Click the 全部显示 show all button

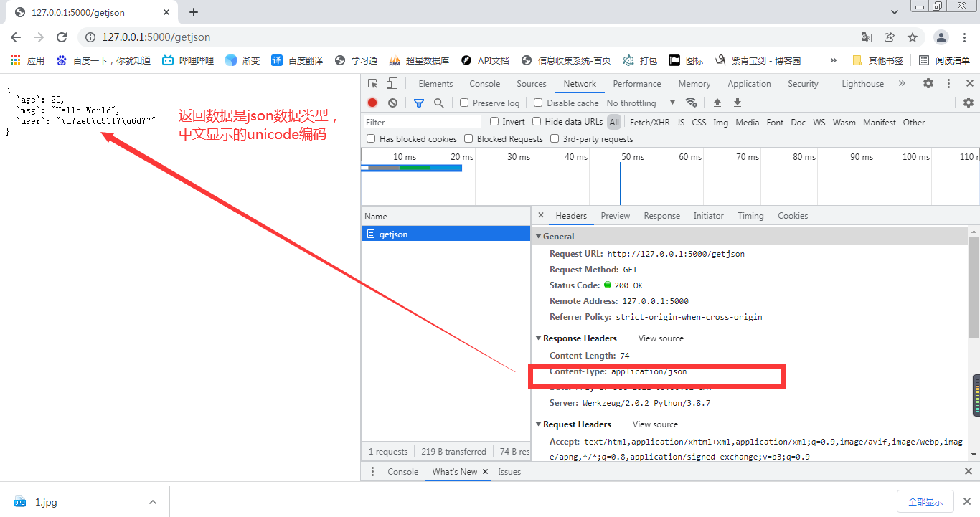(925, 501)
